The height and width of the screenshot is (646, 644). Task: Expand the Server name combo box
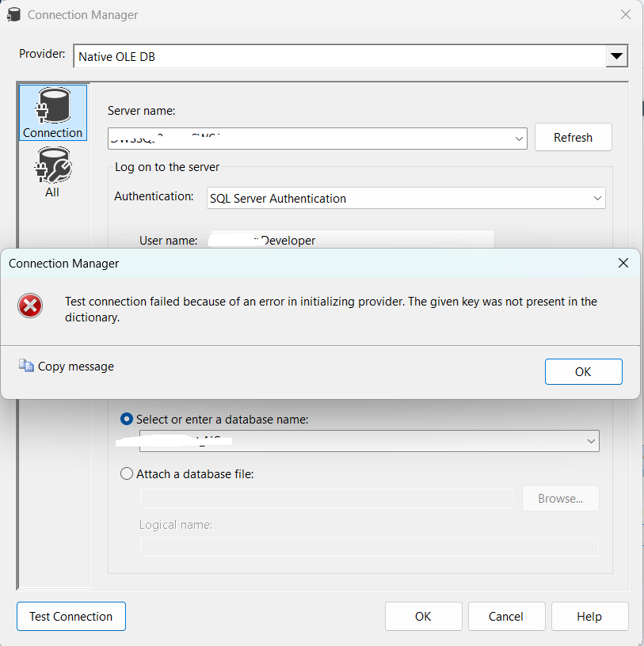[x=519, y=139]
